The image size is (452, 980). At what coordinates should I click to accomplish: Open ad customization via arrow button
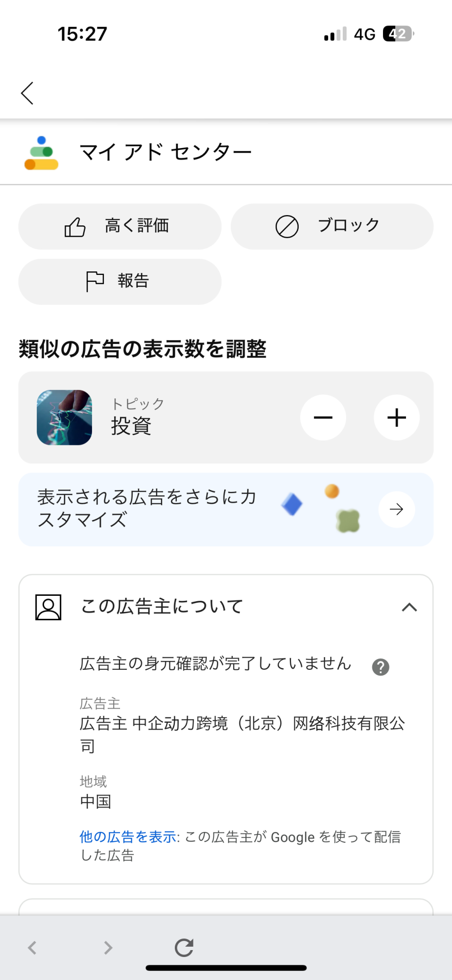(x=397, y=510)
